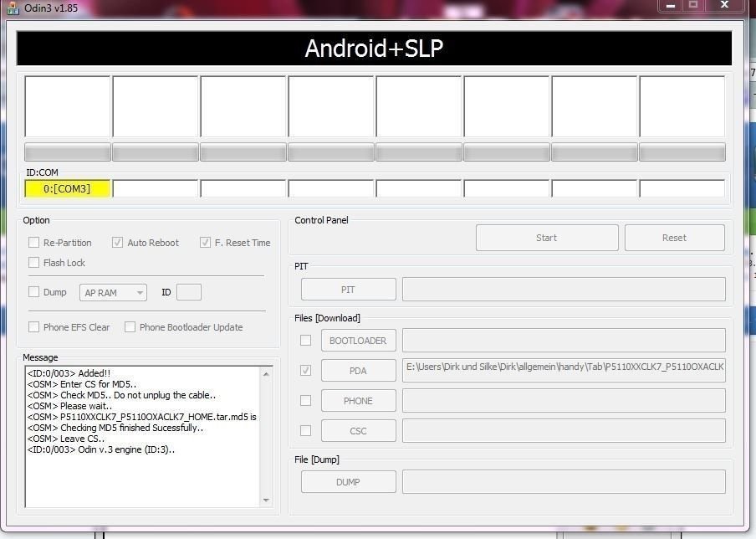Click Message log scroll up arrow
Viewport: 756px width, 539px height.
coord(266,373)
